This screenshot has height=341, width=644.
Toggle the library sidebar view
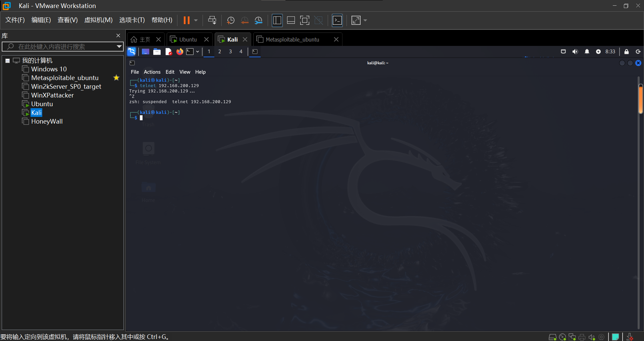click(277, 20)
